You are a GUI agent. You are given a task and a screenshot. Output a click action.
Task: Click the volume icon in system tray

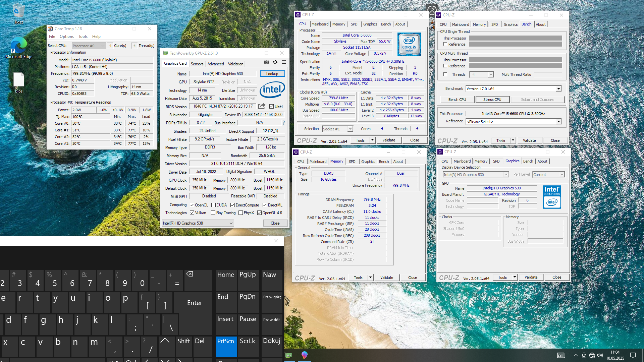pos(600,355)
